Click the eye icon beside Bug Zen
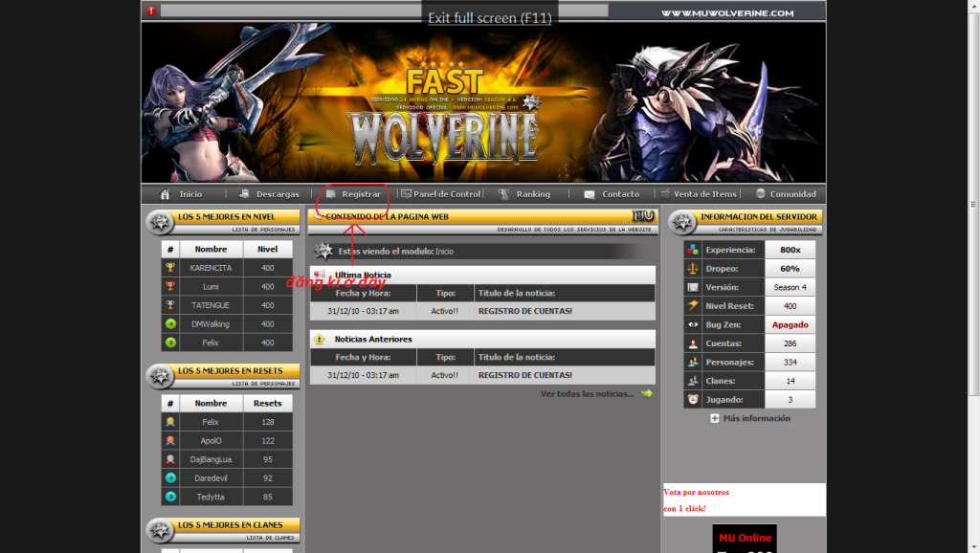Image resolution: width=980 pixels, height=553 pixels. [x=693, y=324]
